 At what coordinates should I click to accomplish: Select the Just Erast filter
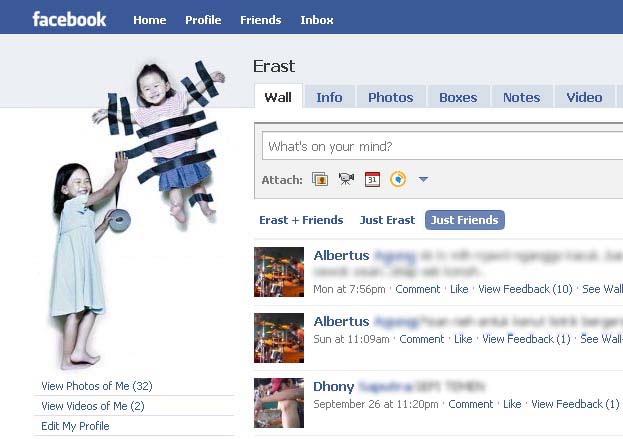click(387, 220)
